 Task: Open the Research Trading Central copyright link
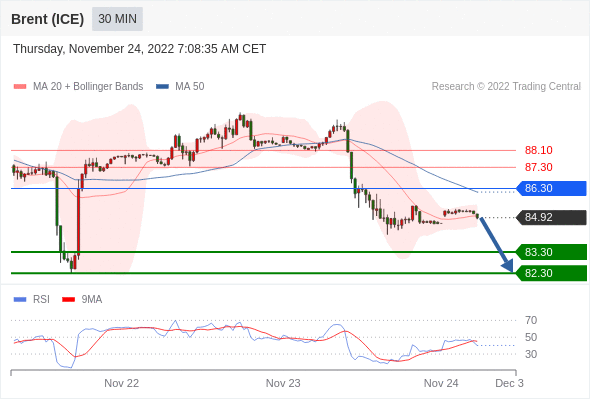506,87
